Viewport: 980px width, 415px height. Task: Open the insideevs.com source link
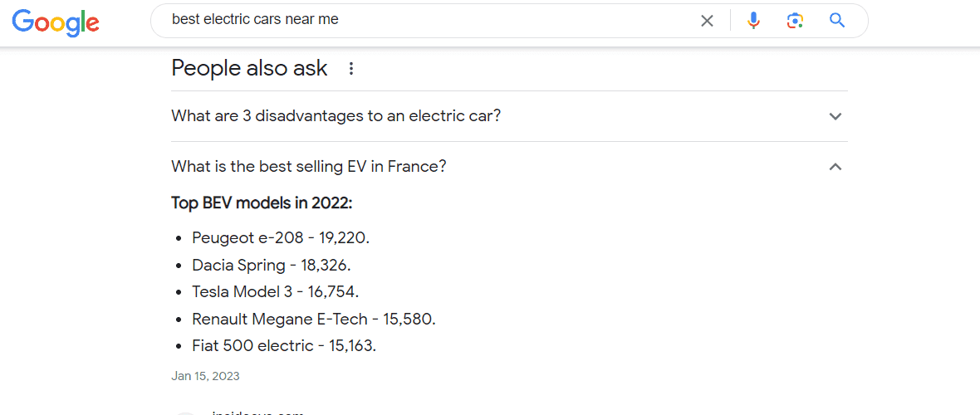[258, 413]
